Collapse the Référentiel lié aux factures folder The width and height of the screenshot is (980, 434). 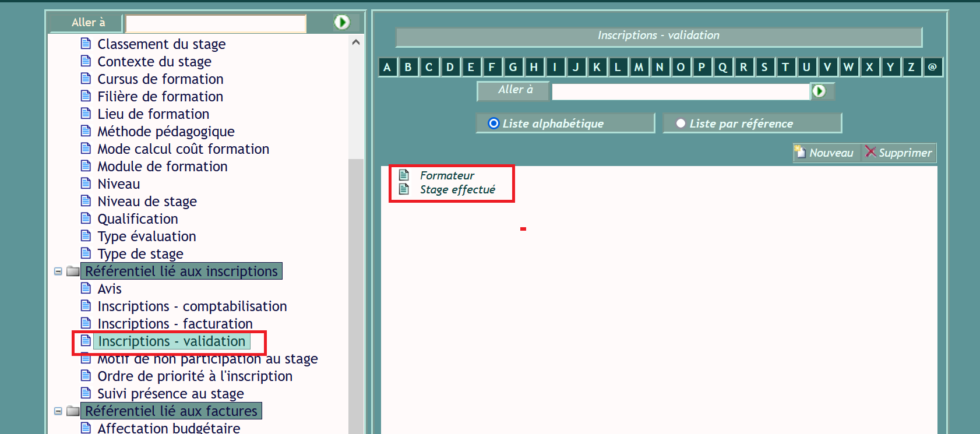click(58, 411)
